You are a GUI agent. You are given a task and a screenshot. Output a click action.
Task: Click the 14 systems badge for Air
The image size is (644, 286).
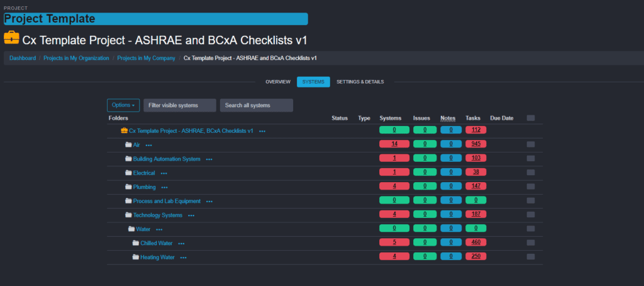click(x=394, y=144)
